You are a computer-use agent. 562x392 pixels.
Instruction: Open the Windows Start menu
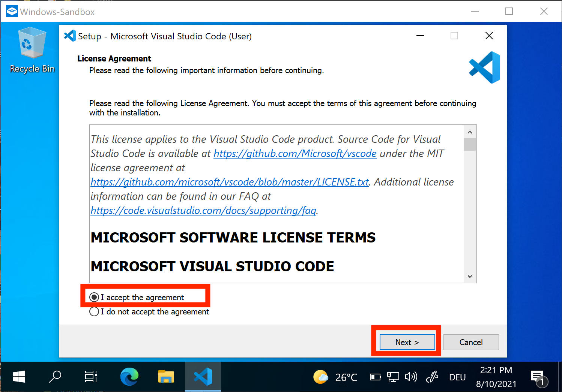pos(19,377)
